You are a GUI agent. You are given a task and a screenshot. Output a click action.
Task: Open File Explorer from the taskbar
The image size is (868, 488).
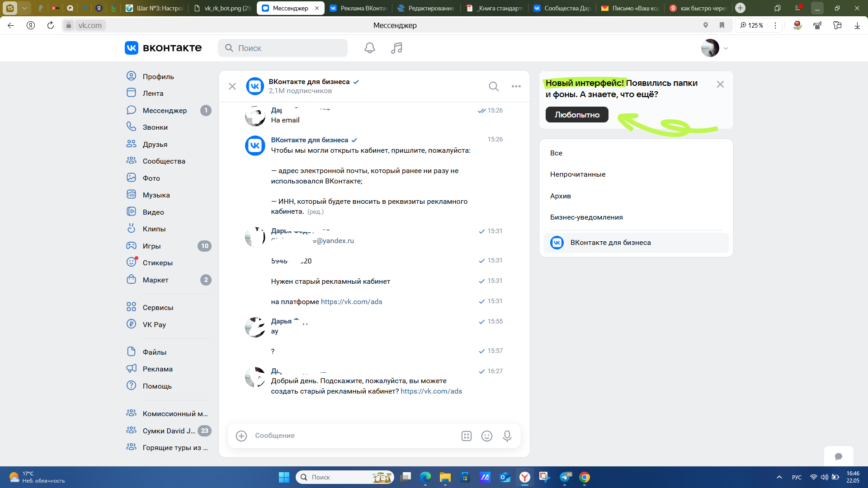[445, 477]
